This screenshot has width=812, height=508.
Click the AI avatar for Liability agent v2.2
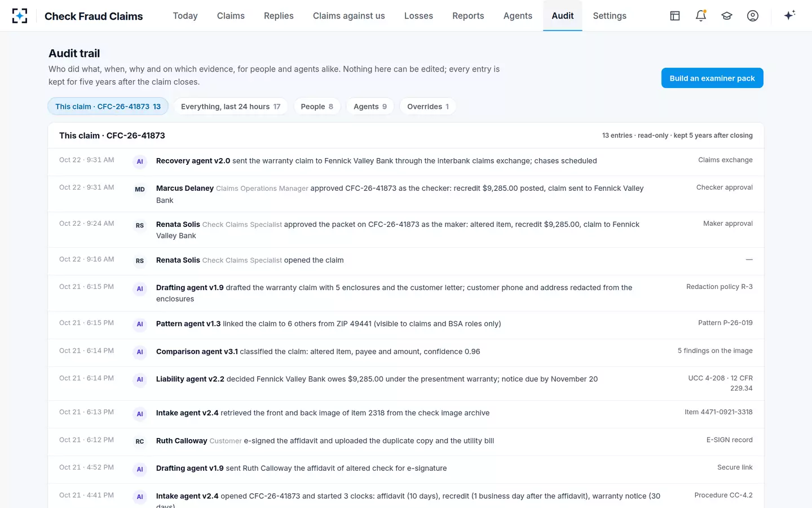point(140,380)
